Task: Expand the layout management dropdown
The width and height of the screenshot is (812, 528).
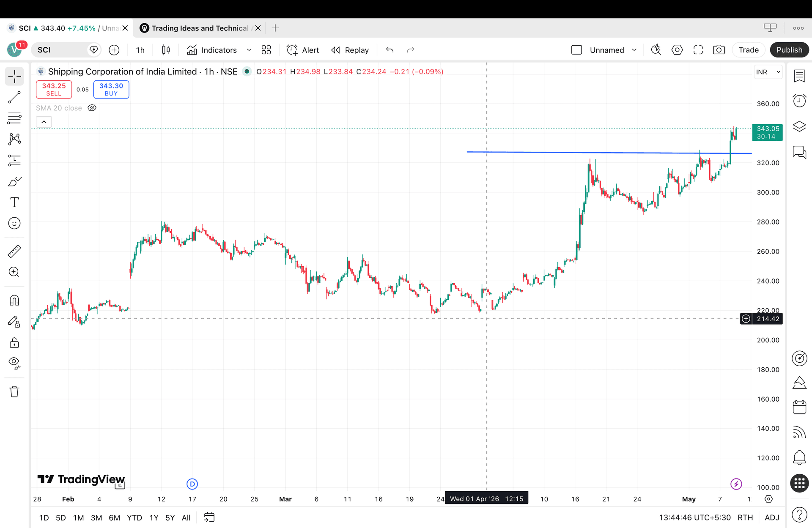Action: 634,50
